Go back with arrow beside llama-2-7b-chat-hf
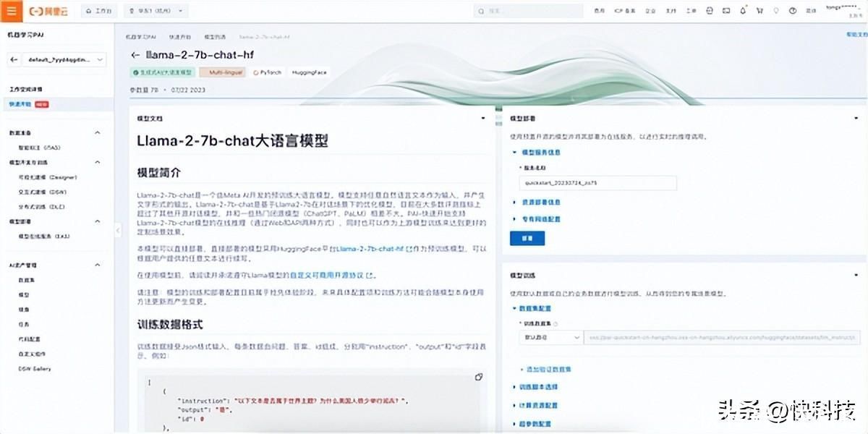This screenshot has width=868, height=434. tap(135, 55)
